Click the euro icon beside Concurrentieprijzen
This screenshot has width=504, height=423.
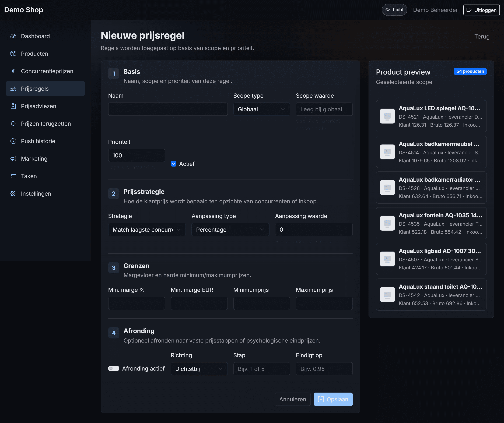(13, 71)
